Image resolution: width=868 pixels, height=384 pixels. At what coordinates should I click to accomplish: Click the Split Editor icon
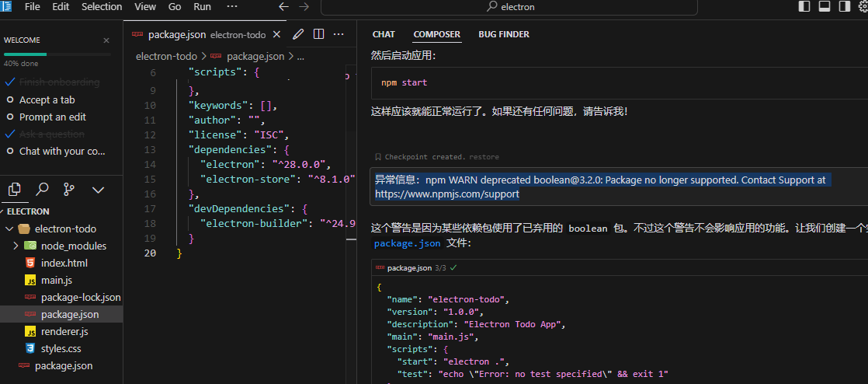pyautogui.click(x=318, y=34)
